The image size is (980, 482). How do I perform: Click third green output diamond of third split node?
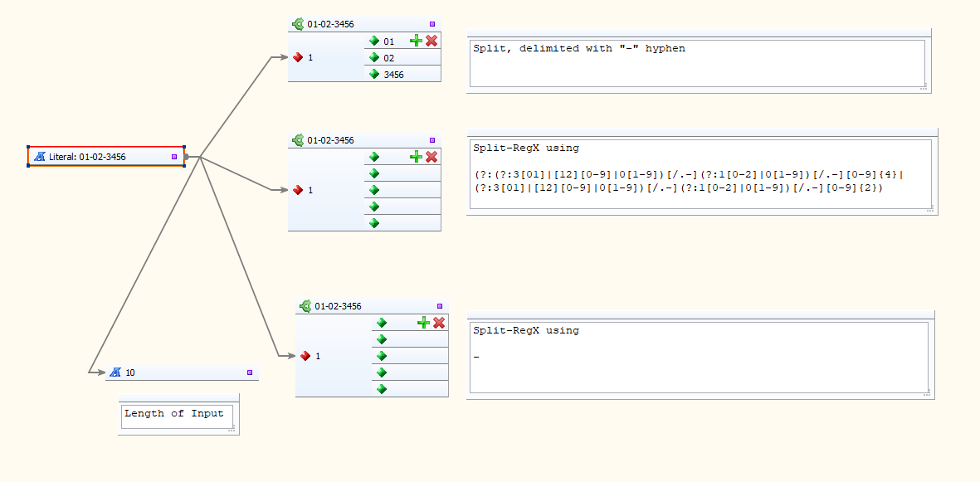pyautogui.click(x=382, y=356)
